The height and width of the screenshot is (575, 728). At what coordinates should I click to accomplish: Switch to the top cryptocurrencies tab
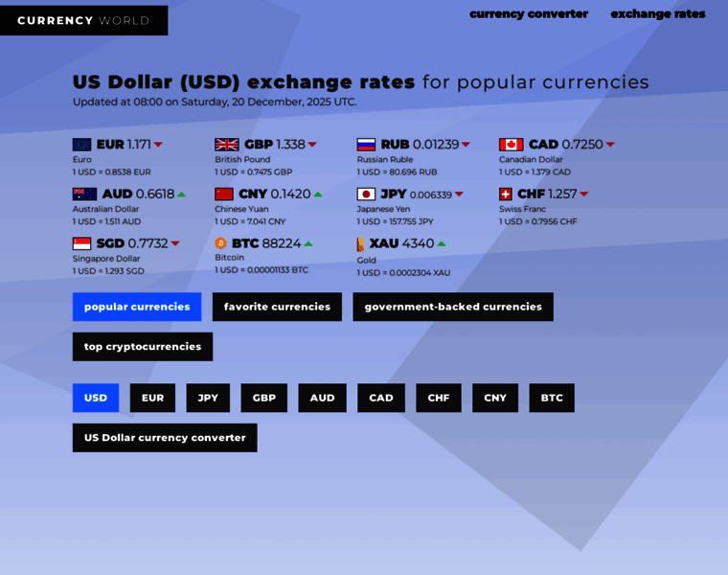[x=143, y=347]
